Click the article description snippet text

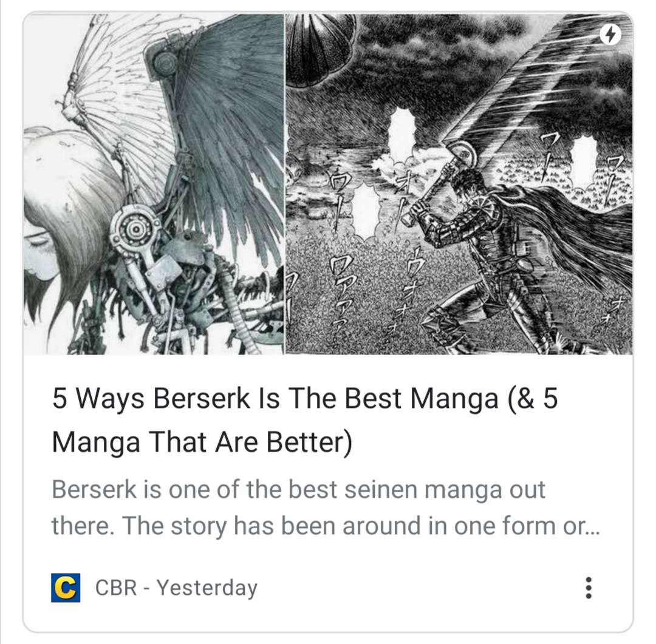tap(326, 507)
